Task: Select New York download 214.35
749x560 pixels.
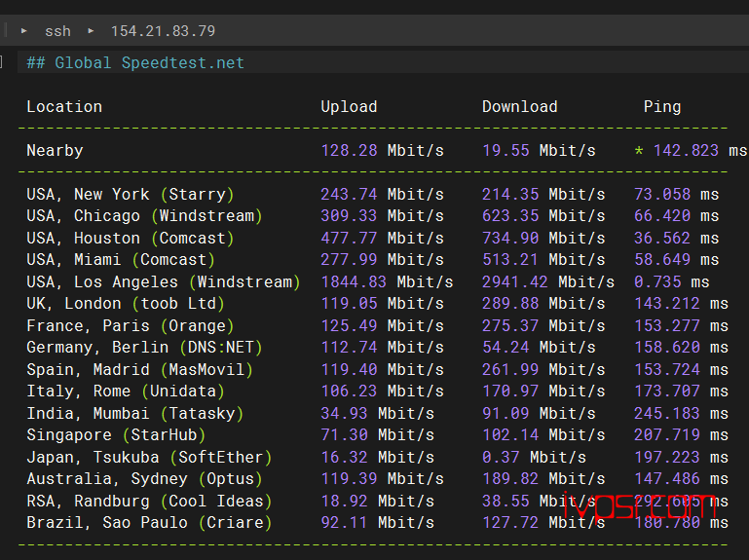Action: tap(510, 195)
